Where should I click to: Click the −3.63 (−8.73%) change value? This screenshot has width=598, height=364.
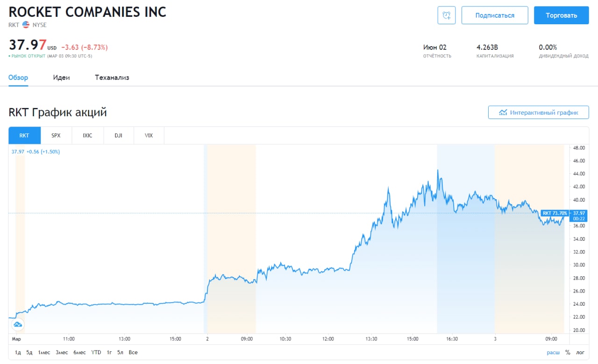click(85, 47)
